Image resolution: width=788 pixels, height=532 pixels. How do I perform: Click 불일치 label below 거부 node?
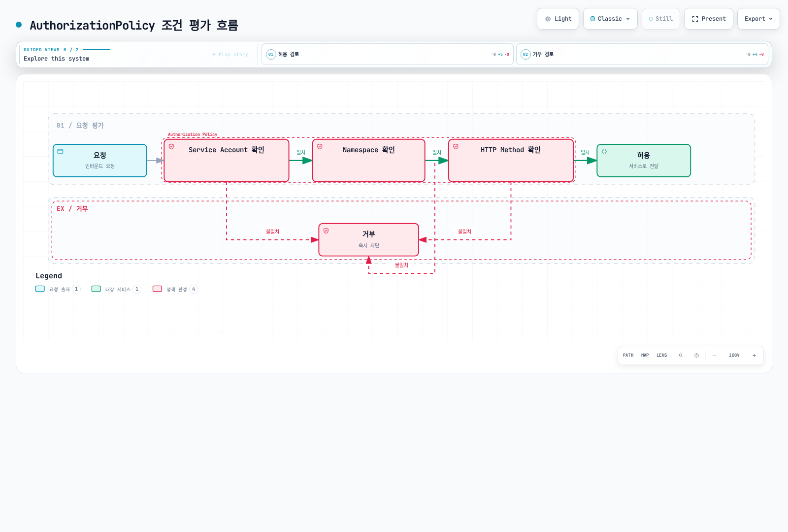point(401,265)
